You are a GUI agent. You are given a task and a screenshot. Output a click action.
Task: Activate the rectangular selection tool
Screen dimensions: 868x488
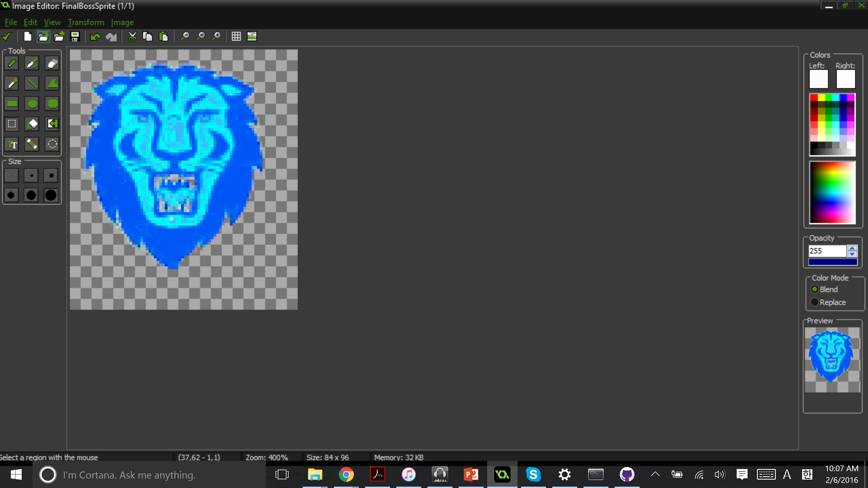pos(12,124)
